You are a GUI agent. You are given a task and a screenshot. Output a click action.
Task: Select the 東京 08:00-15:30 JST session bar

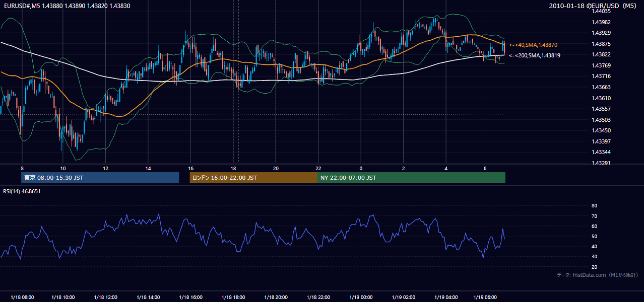pyautogui.click(x=100, y=178)
